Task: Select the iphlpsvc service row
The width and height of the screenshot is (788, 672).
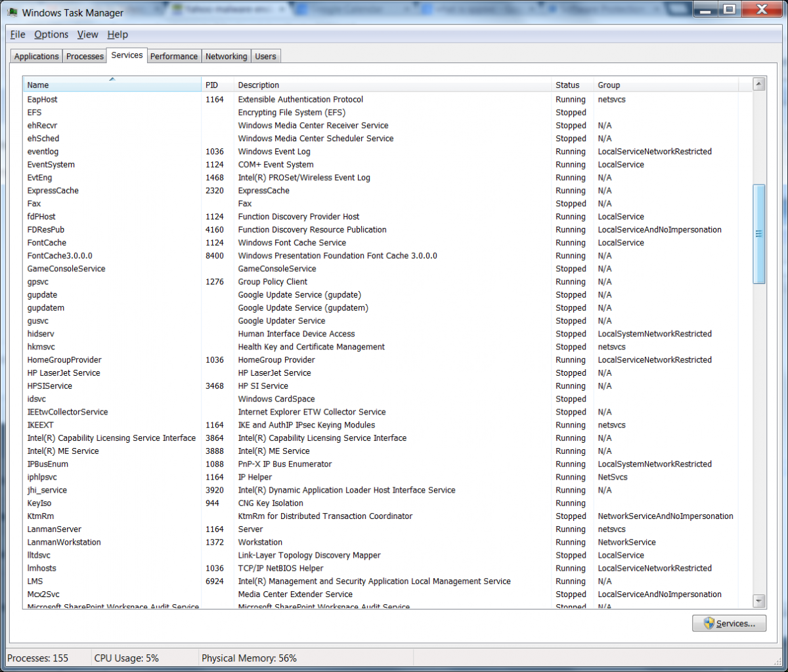Action: click(387, 477)
